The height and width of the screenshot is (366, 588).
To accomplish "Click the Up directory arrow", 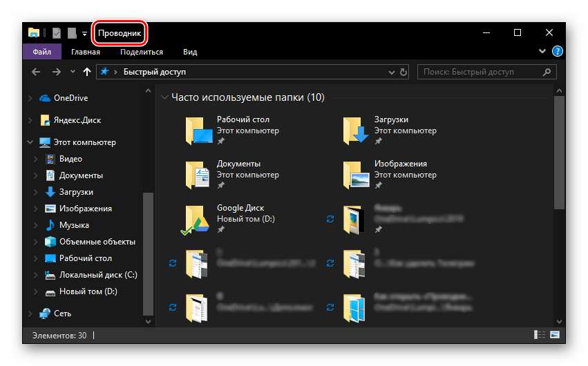I will [x=86, y=72].
